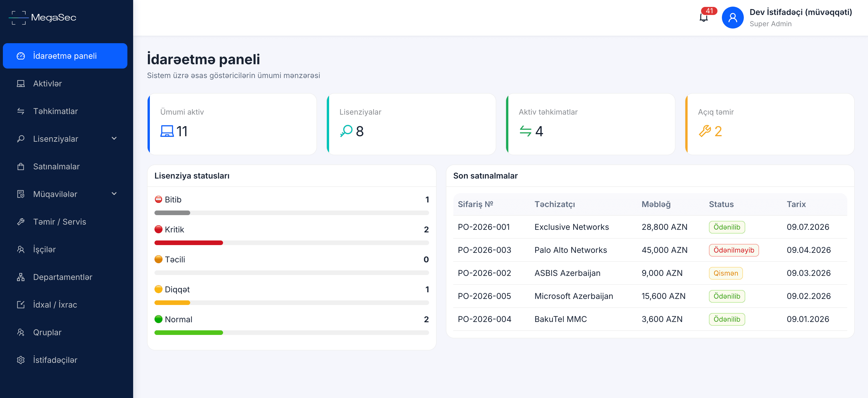
Task: Navigate to İşçilər page
Action: point(65,249)
